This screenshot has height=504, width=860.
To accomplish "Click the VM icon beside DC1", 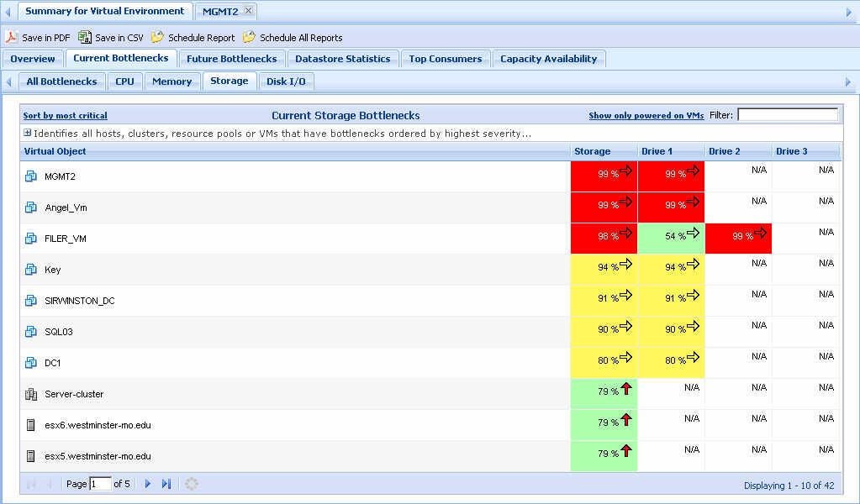I will coord(31,363).
